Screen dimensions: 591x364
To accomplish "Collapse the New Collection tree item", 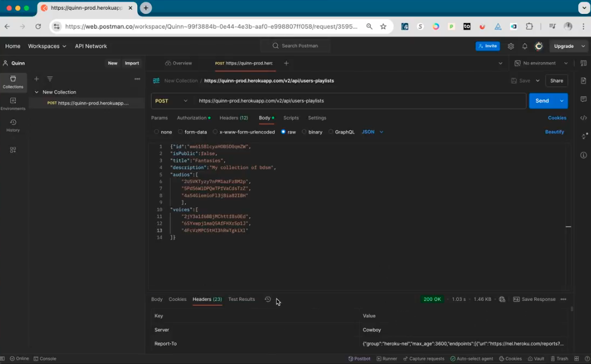I will point(36,92).
